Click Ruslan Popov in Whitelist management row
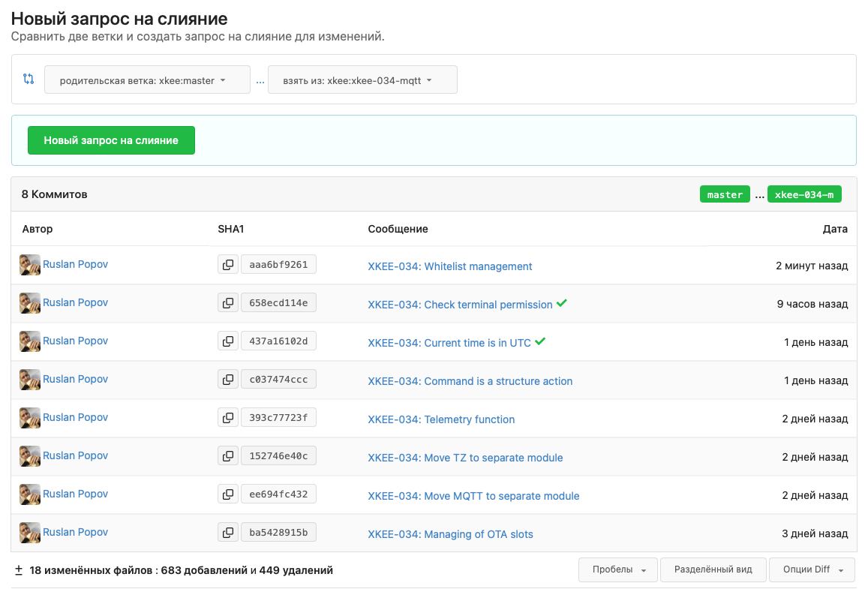 pos(75,264)
